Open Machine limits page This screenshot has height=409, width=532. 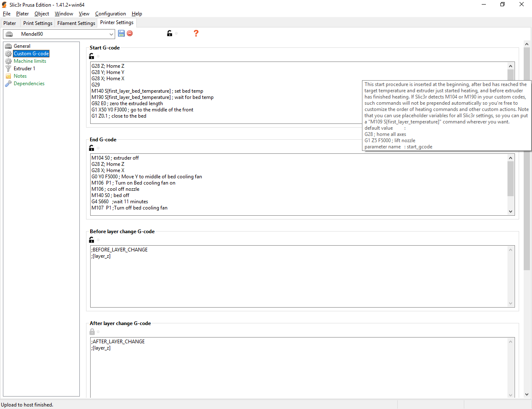pos(30,61)
